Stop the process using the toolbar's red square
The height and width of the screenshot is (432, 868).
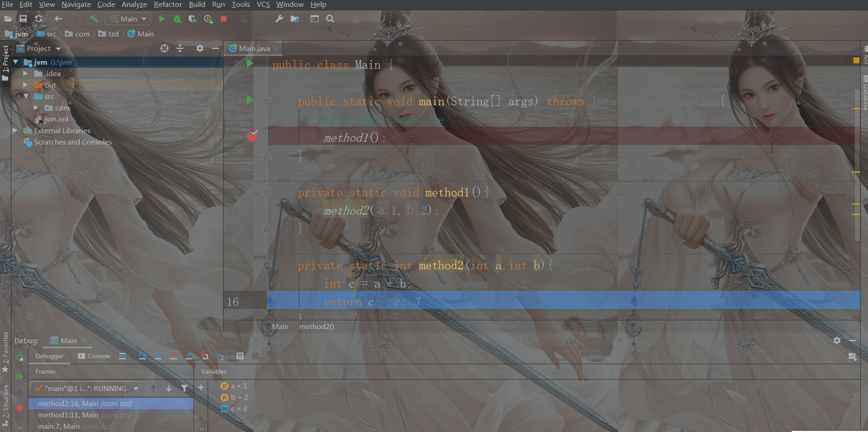click(224, 19)
